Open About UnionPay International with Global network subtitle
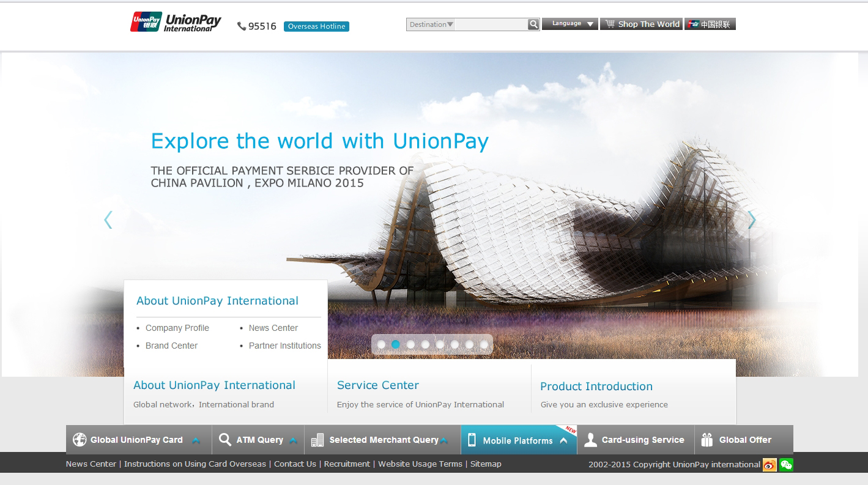The height and width of the screenshot is (485, 868). pos(214,385)
